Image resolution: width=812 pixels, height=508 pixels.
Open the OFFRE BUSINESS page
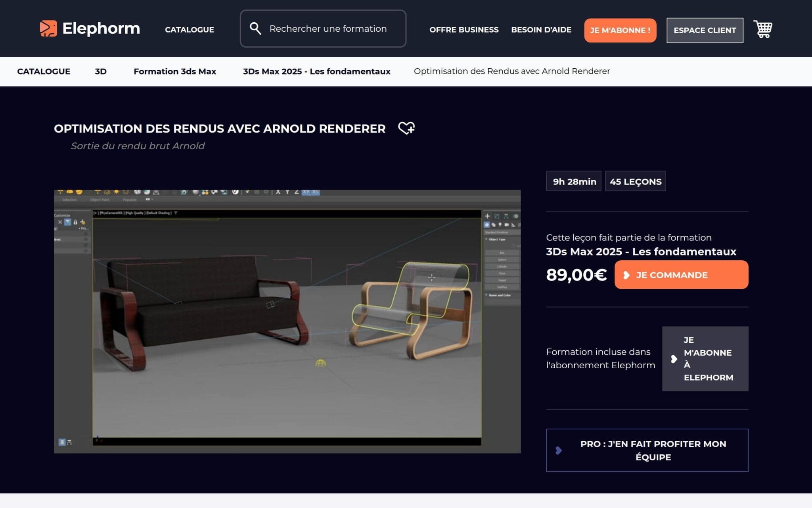pos(464,30)
